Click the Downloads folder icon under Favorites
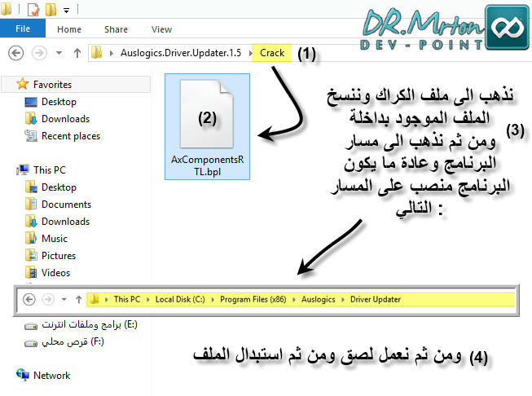This screenshot has width=532, height=396. (x=31, y=119)
